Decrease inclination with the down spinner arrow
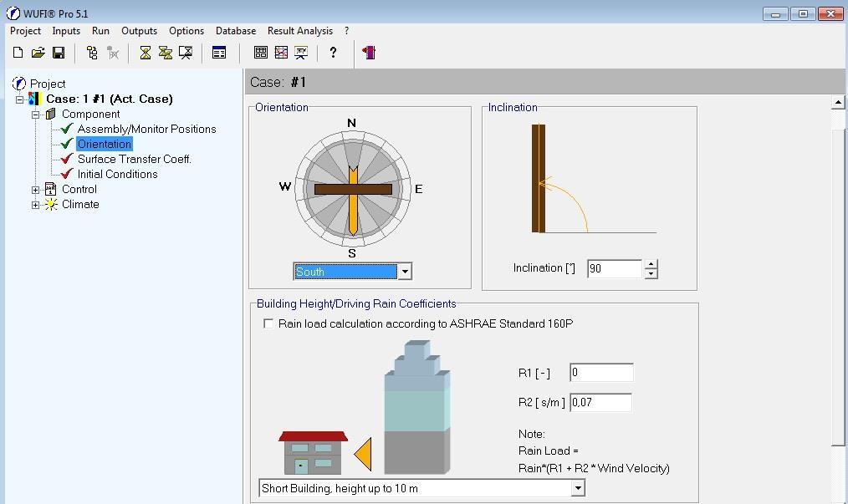The image size is (848, 504). 651,273
